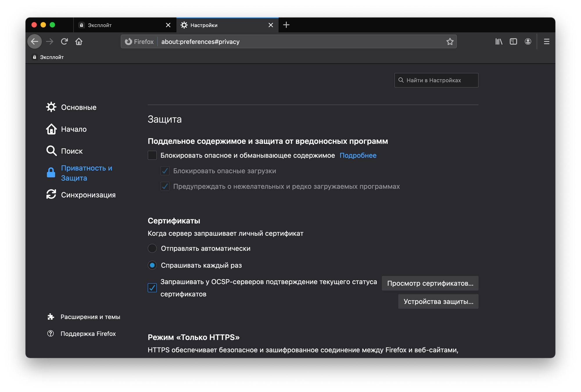Enable blocking dangerous and deceptive content
This screenshot has height=392, width=581.
152,155
